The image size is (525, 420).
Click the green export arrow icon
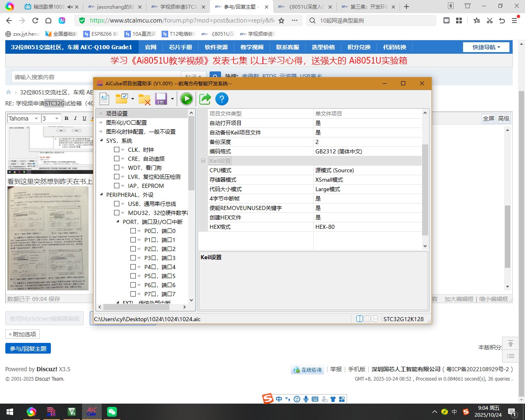click(x=205, y=99)
